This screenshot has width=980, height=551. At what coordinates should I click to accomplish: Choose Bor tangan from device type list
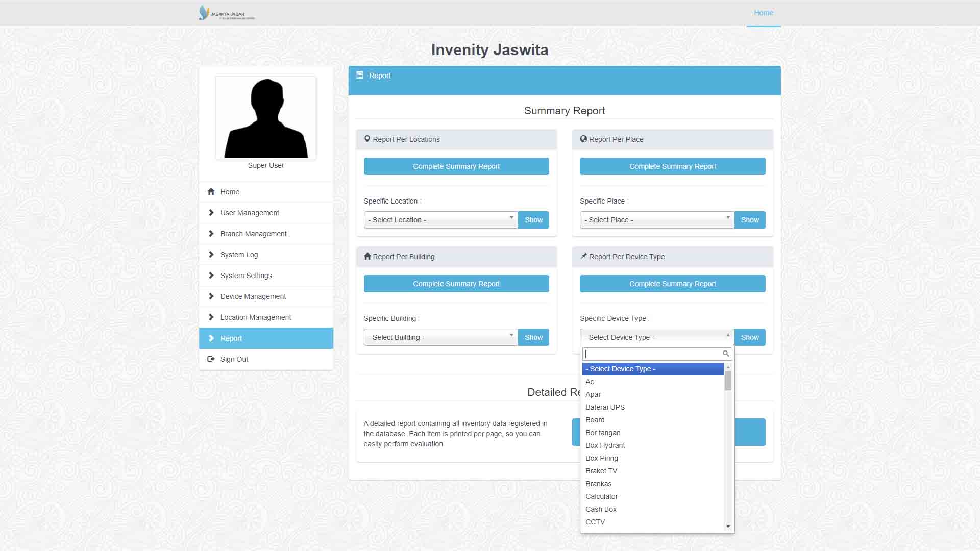point(603,433)
